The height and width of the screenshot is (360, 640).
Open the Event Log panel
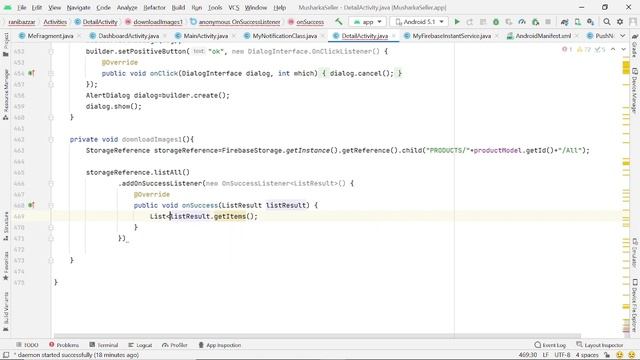550,345
